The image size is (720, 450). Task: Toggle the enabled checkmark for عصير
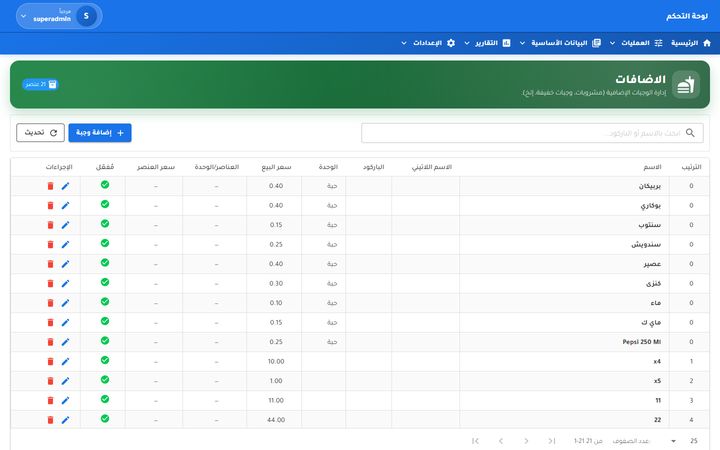tap(105, 263)
